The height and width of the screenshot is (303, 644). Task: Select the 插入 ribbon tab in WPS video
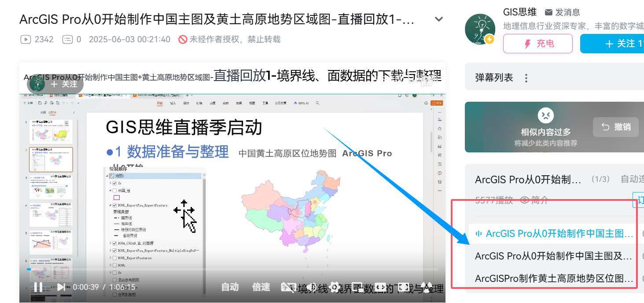pyautogui.click(x=173, y=103)
